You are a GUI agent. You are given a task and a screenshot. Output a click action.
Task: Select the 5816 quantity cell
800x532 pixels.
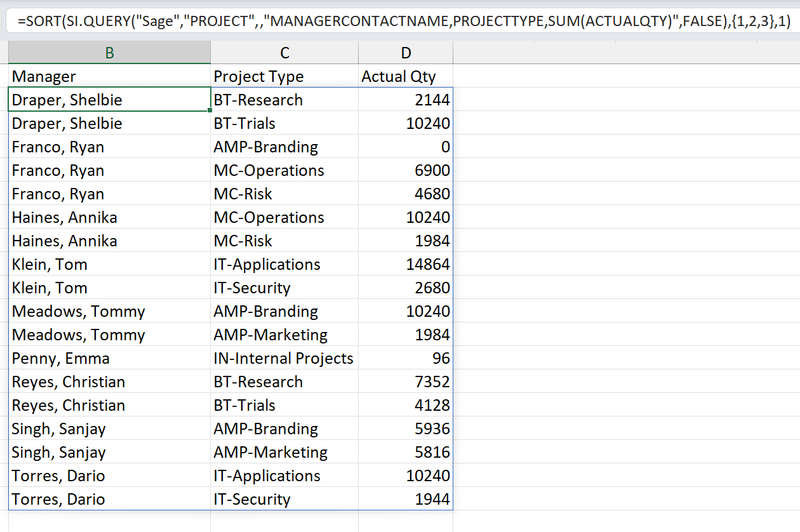pos(406,452)
